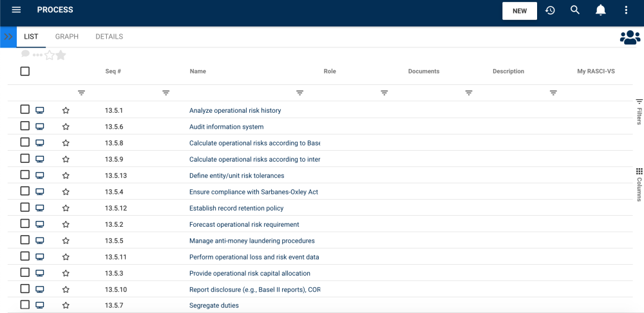The height and width of the screenshot is (313, 644).
Task: Tick the checkbox for Forecast operational risk requirement
Action: click(x=25, y=224)
